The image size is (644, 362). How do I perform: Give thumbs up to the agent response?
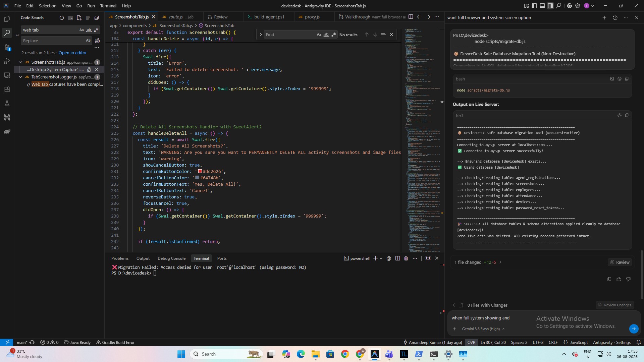pos(619,279)
